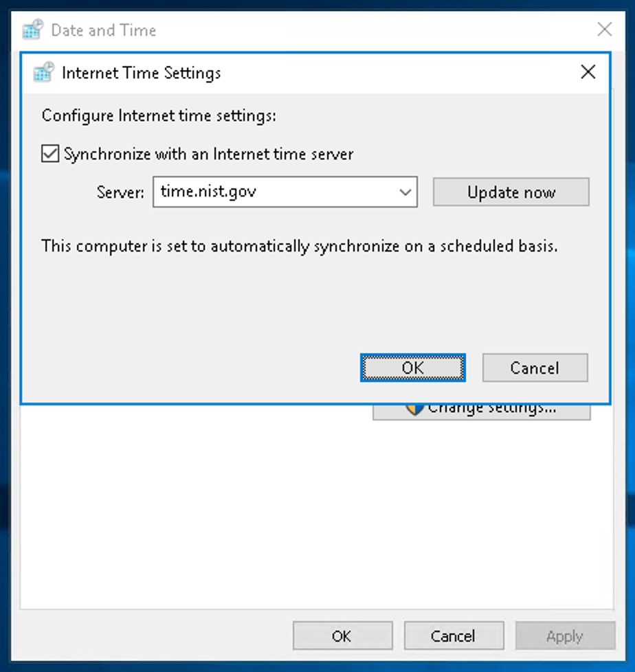Confirm with OK in Internet Time Settings
The width and height of the screenshot is (635, 672).
(412, 368)
